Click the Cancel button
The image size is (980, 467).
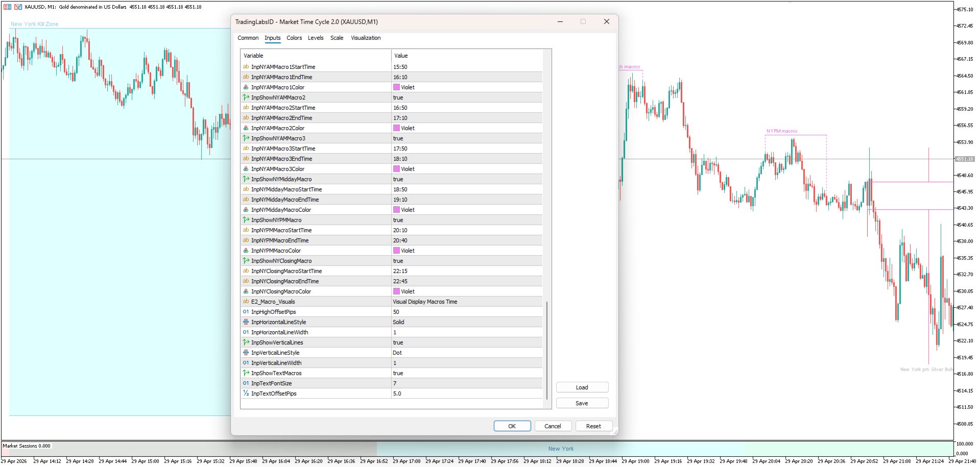553,426
